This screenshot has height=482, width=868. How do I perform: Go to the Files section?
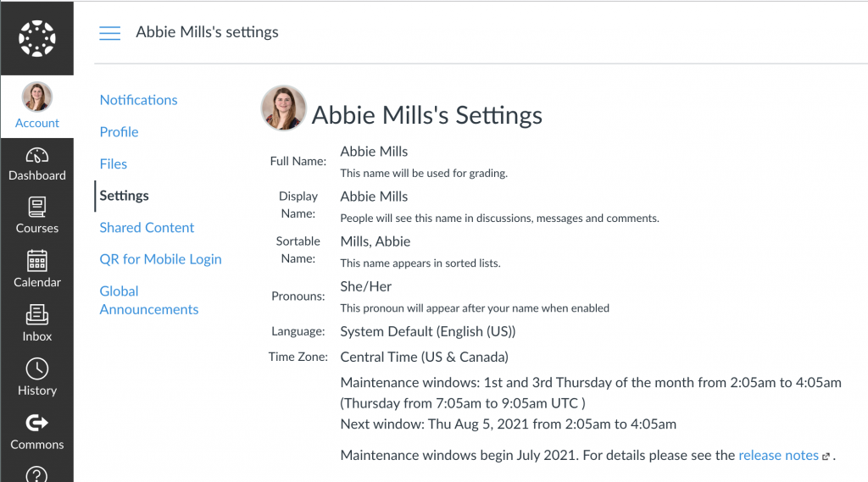coord(114,164)
